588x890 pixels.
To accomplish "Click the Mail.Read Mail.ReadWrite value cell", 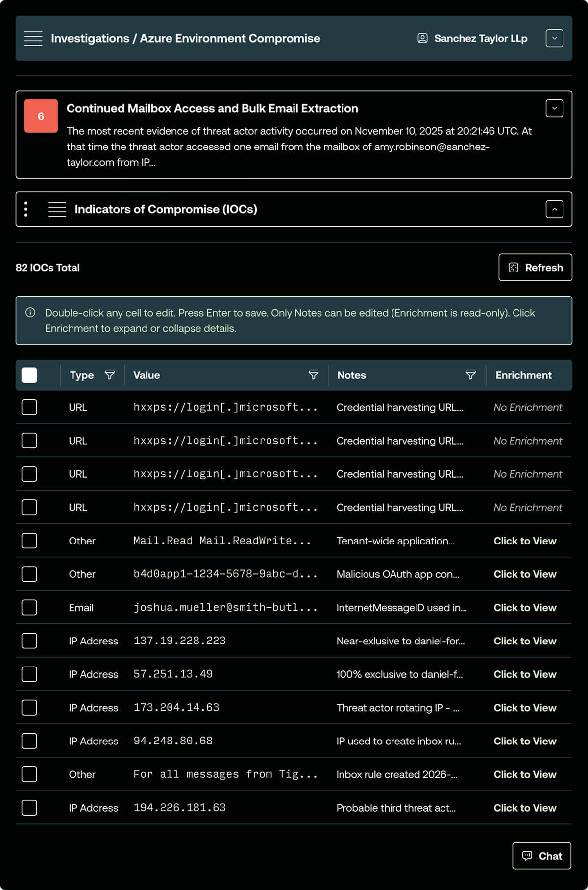I will click(x=222, y=541).
